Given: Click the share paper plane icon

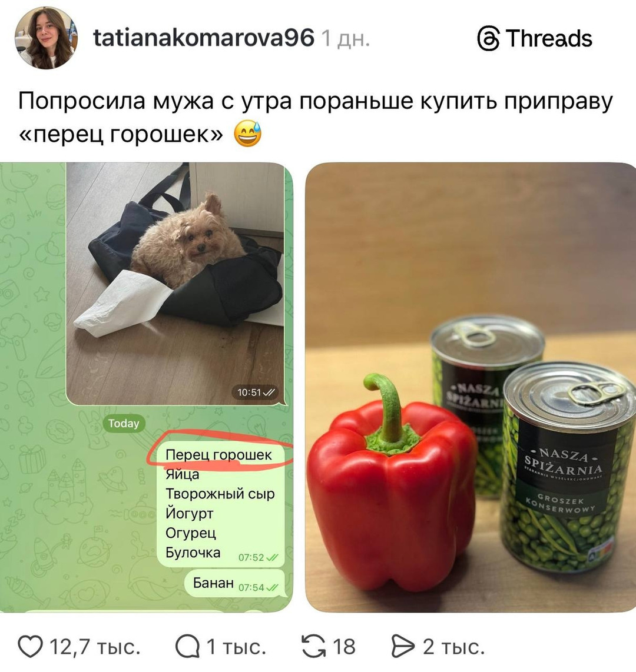Looking at the screenshot, I should [x=403, y=646].
